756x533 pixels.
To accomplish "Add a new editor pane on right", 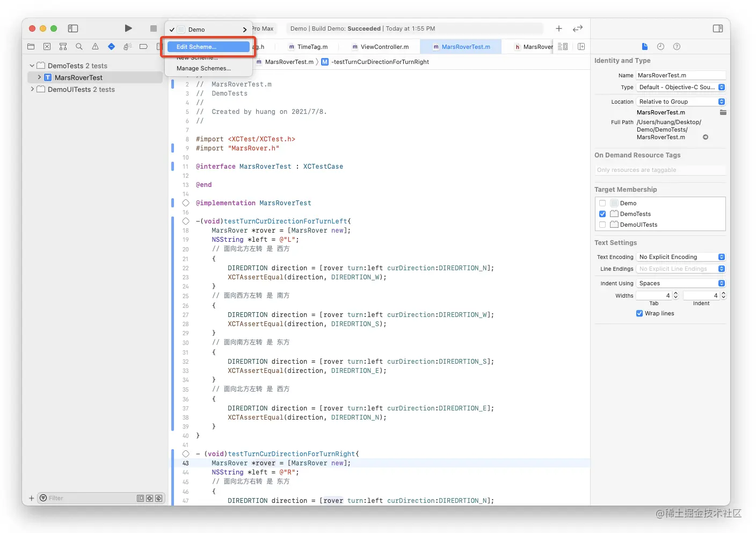I will pos(581,47).
